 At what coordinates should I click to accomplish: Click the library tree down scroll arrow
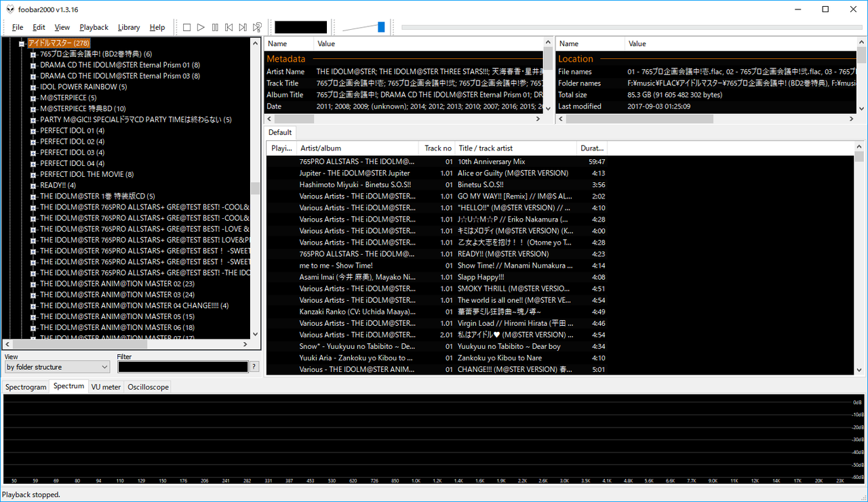pyautogui.click(x=256, y=334)
